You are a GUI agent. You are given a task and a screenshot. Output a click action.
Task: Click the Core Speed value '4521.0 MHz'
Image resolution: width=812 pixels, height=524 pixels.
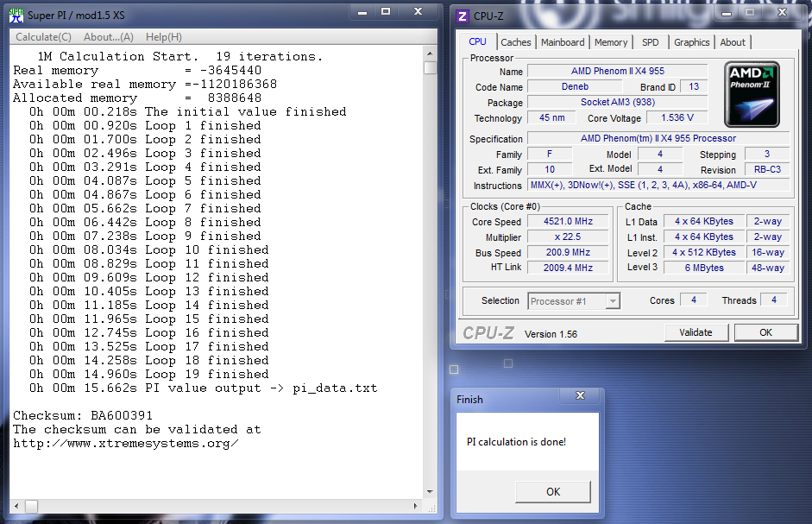[x=568, y=221]
